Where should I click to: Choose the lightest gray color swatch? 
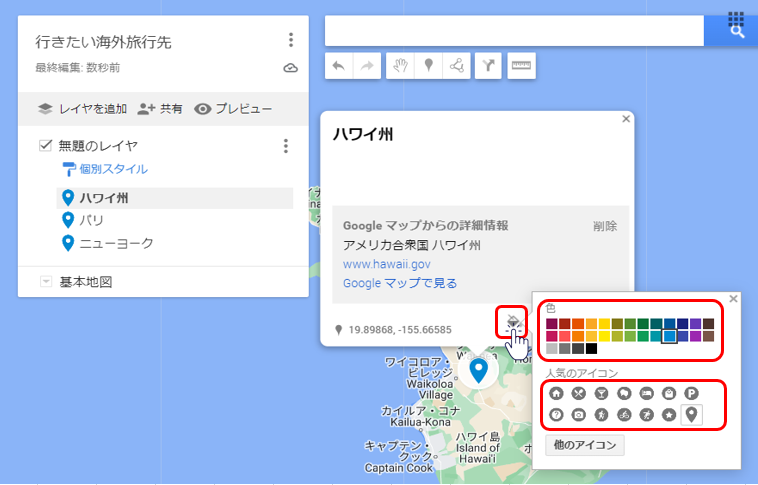[552, 349]
